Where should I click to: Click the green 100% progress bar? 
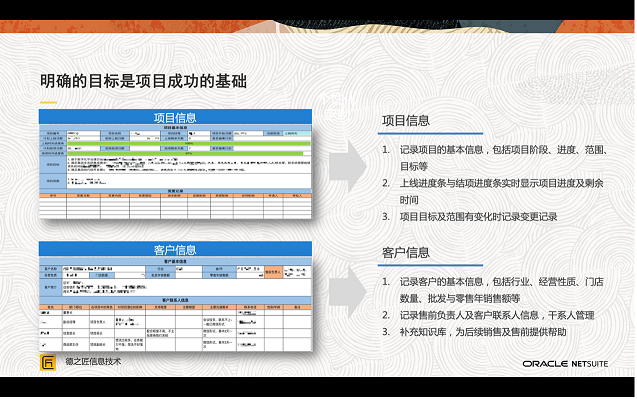[189, 143]
